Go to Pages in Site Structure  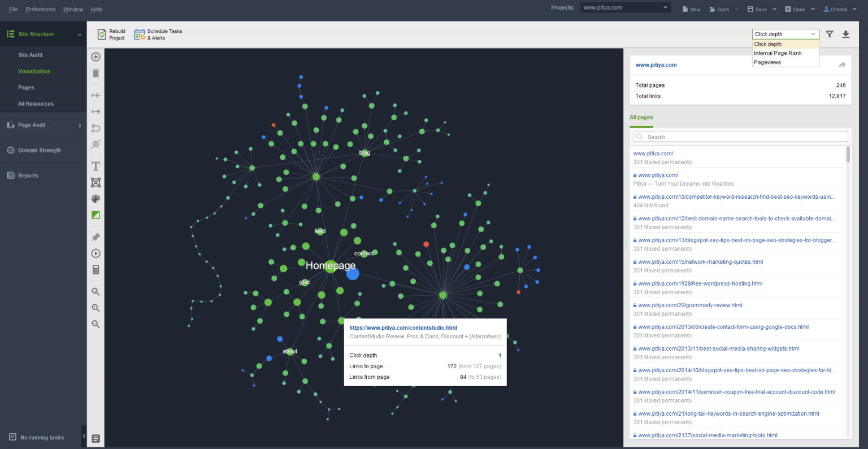26,88
